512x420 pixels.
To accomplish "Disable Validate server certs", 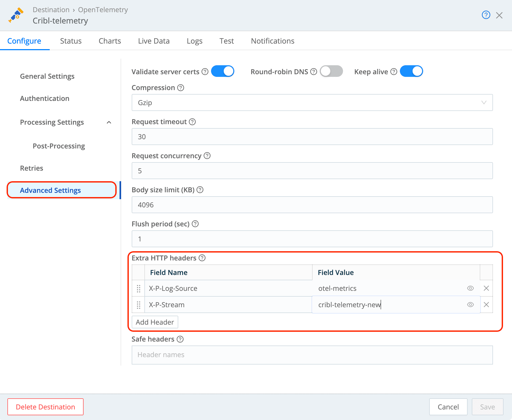I will pyautogui.click(x=222, y=71).
